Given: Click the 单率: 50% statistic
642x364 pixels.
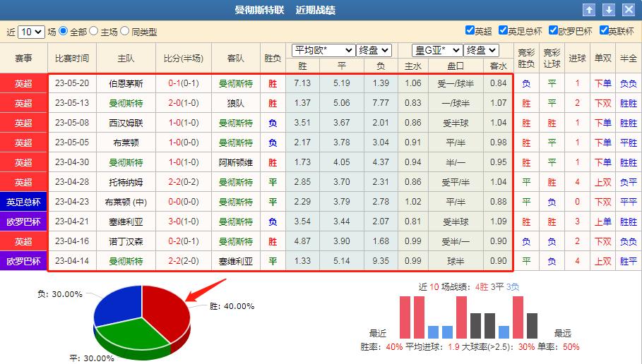Looking at the screenshot, I should (559, 347).
